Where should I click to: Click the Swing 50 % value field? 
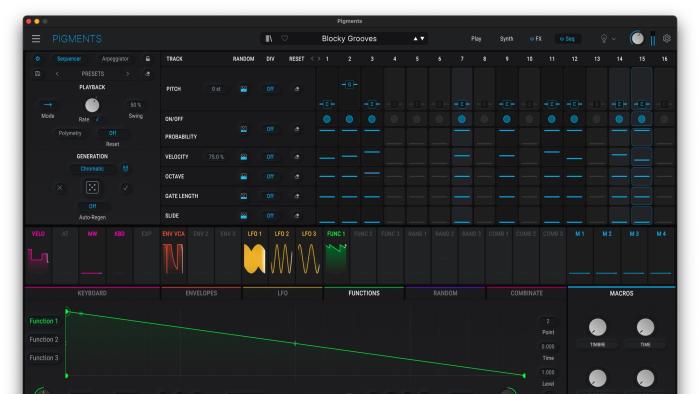(x=136, y=105)
